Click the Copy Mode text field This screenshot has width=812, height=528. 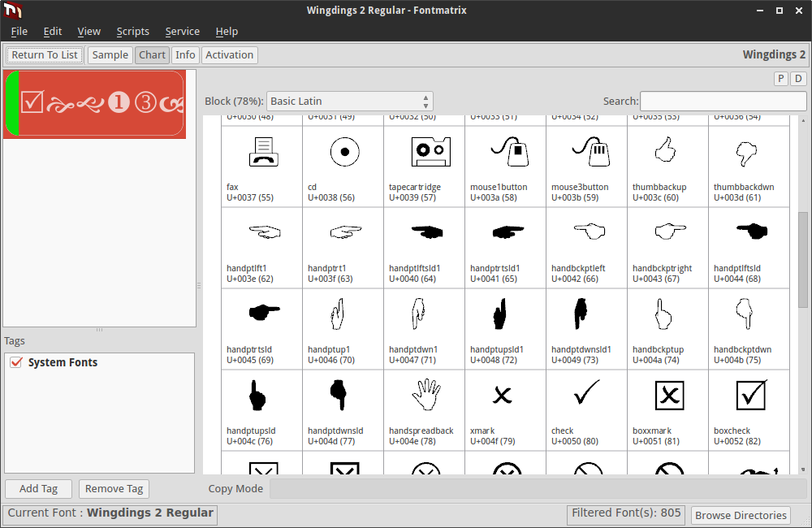point(538,489)
